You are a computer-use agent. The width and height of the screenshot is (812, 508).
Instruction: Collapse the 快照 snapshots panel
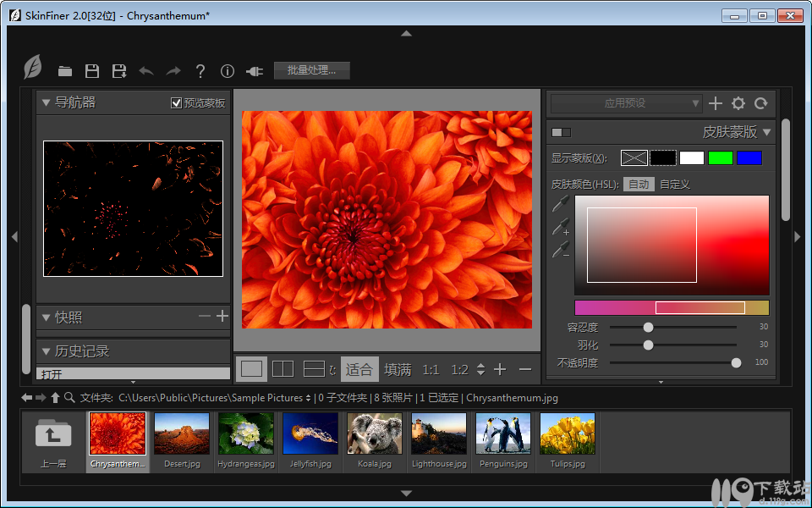pos(46,317)
